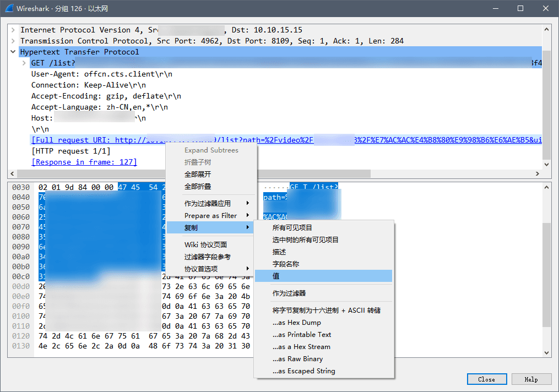Click the packet tree's scroll up arrow
This screenshot has height=392, width=559.
[546, 29]
